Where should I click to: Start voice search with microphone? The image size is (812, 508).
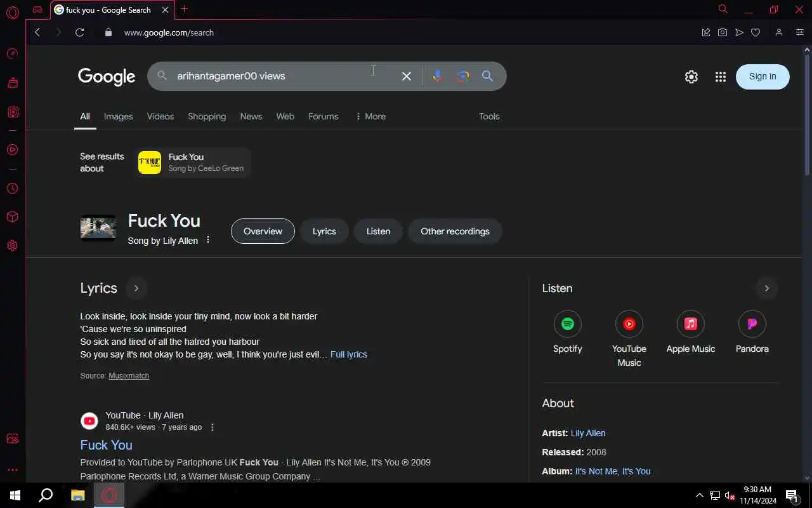click(437, 76)
